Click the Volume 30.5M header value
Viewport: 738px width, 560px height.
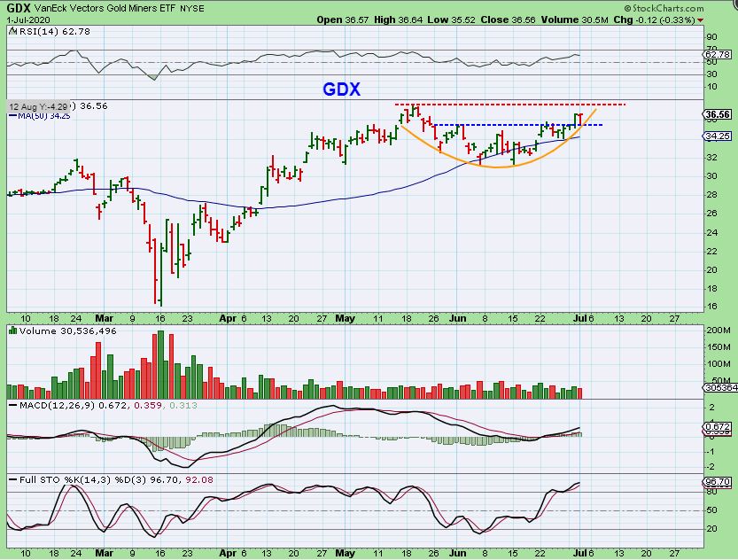pos(575,19)
